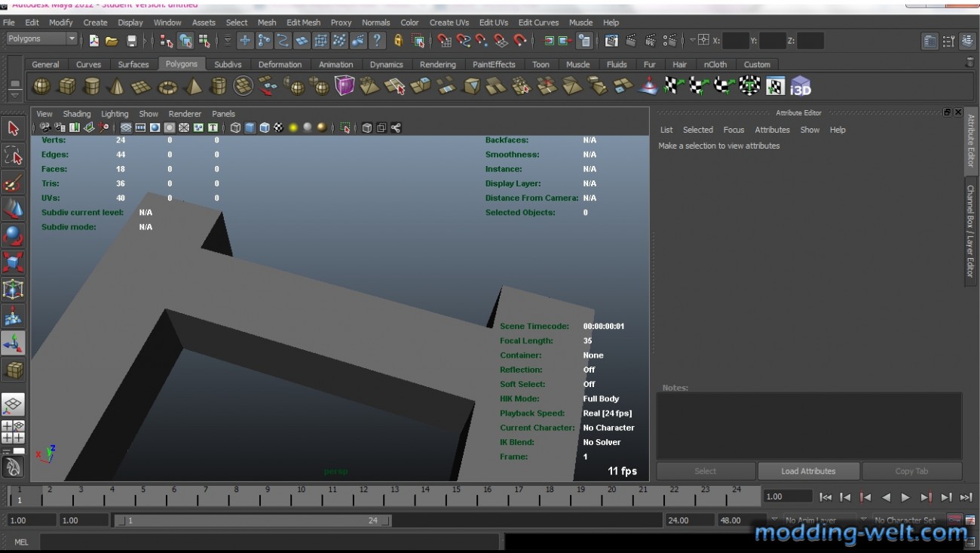The width and height of the screenshot is (980, 553).
Task: Toggle the viewport grid display icon
Action: click(x=126, y=128)
